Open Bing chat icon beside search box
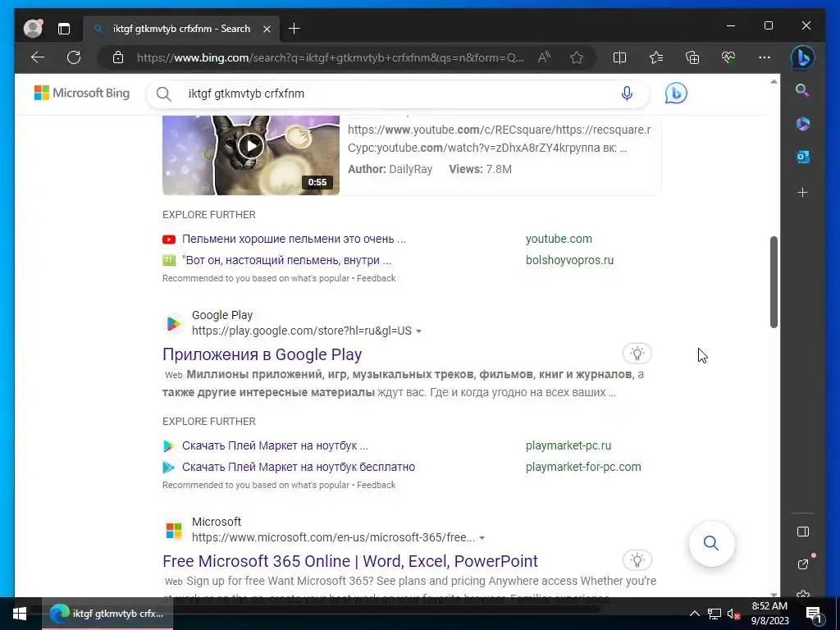Image resolution: width=840 pixels, height=630 pixels. pyautogui.click(x=676, y=94)
